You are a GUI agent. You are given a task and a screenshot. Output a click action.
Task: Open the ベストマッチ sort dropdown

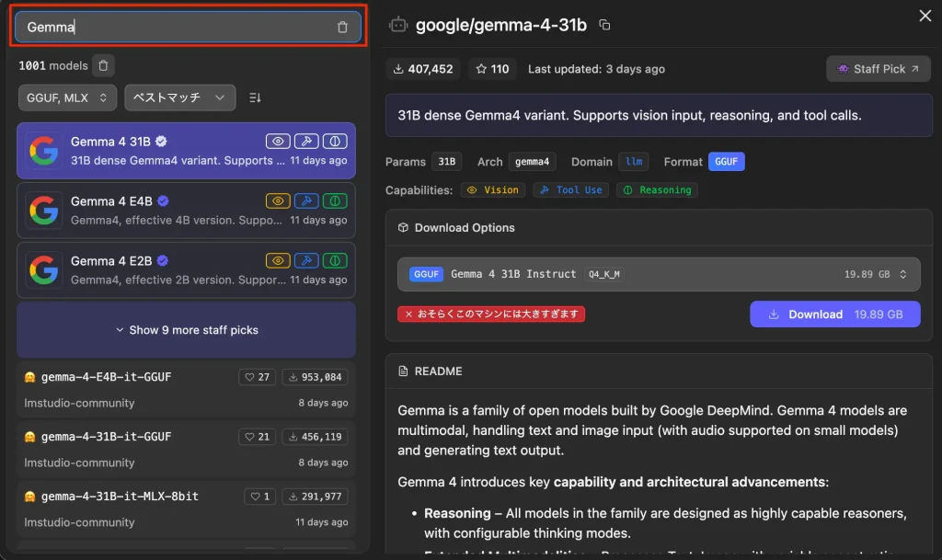(179, 97)
